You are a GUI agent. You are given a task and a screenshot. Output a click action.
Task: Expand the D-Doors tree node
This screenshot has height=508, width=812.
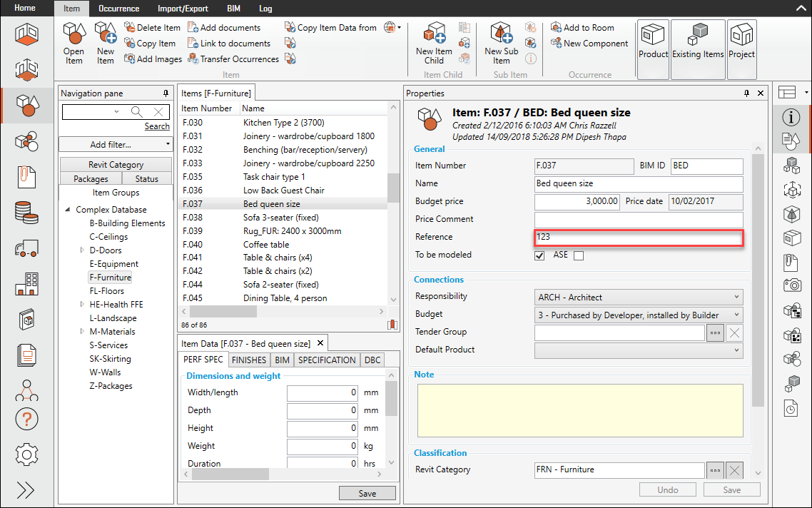coord(82,250)
